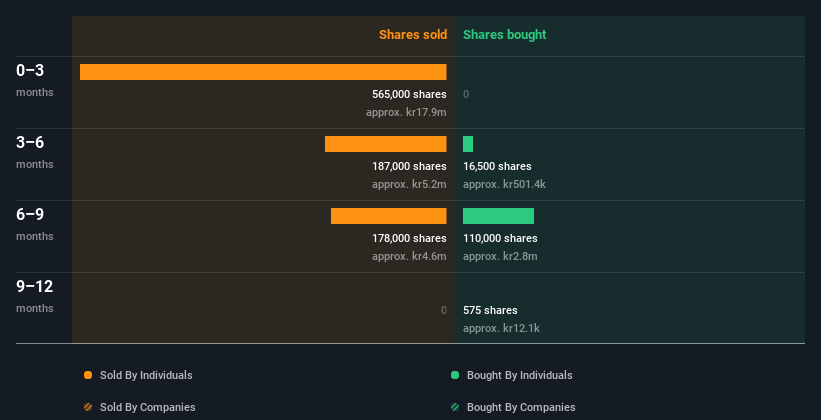
Task: Click the 565,000 shares value
Action: coord(409,94)
